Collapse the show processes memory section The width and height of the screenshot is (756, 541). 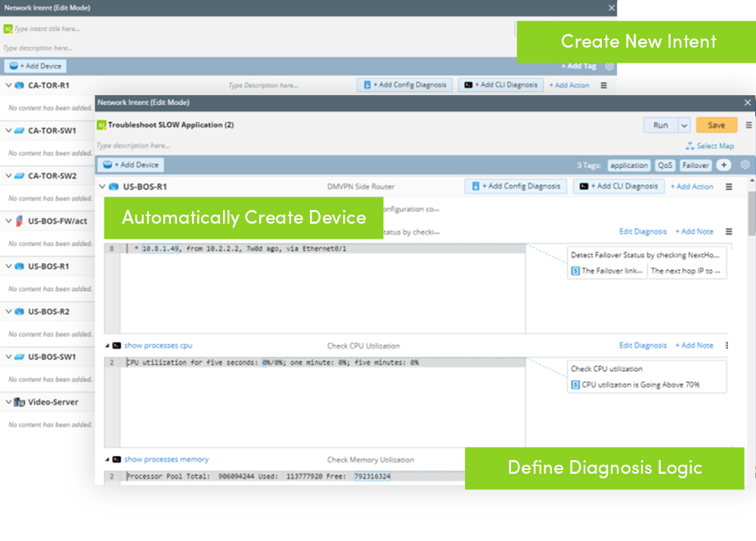click(107, 459)
